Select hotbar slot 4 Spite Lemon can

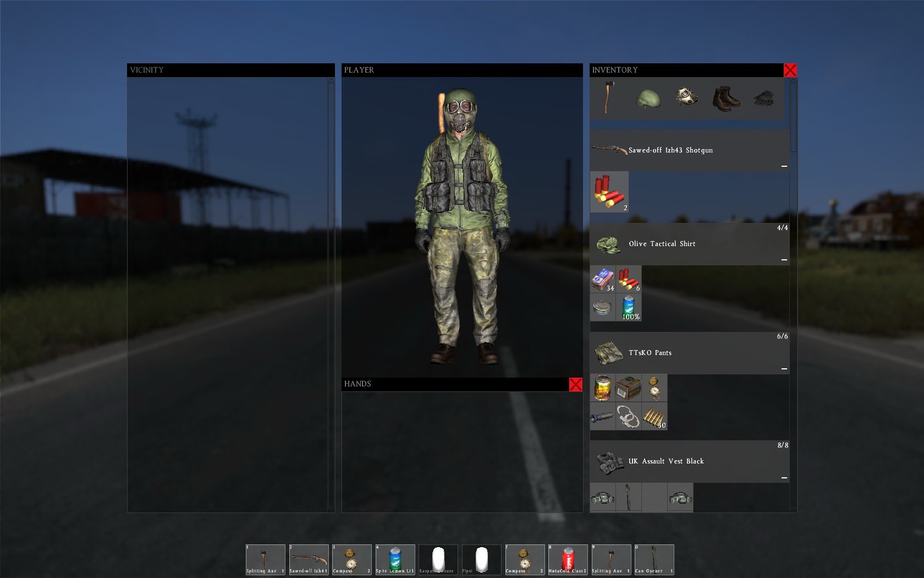coord(395,560)
